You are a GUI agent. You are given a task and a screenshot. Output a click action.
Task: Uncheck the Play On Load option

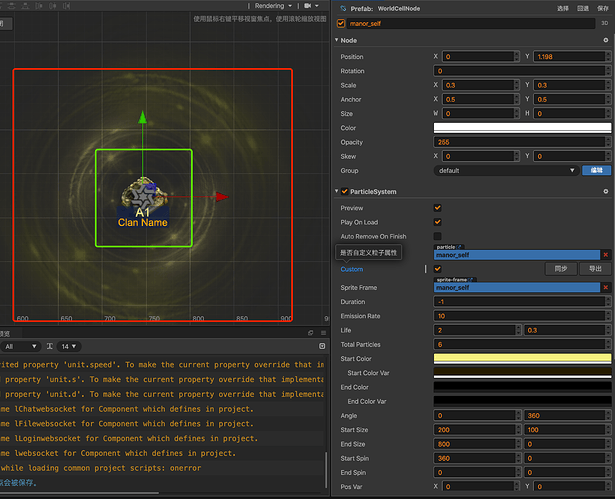[437, 221]
